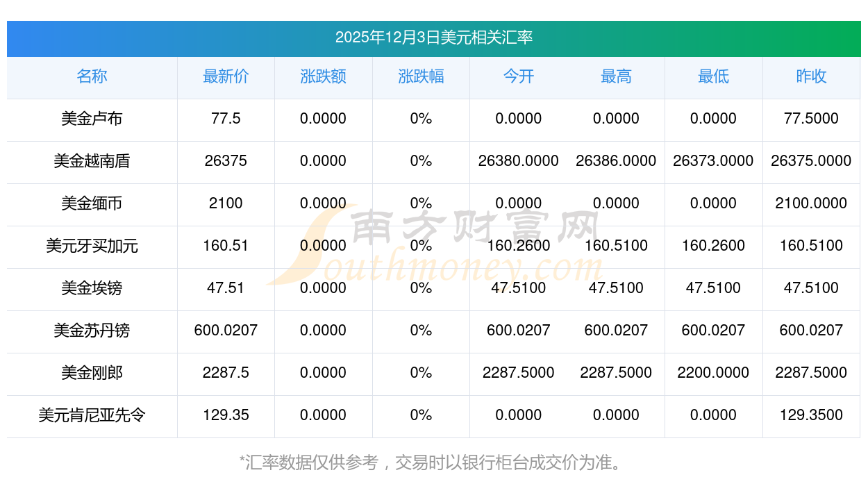Image resolution: width=868 pixels, height=484 pixels.
Task: Select latest price 2100 for 美金缅币
Action: [226, 203]
